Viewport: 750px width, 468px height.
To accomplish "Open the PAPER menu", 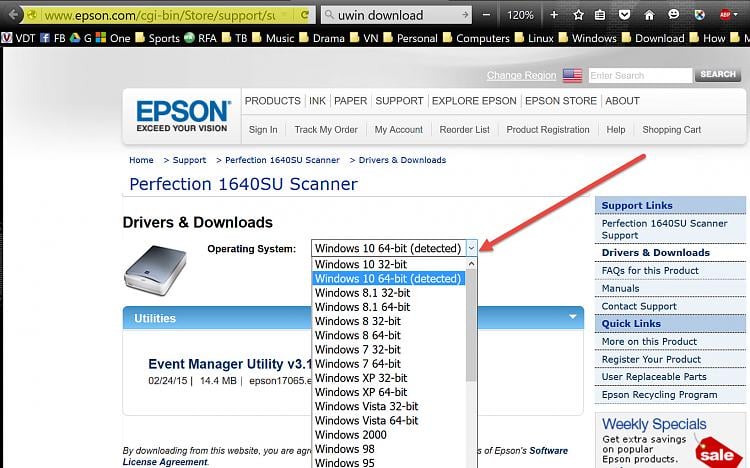I will (351, 101).
